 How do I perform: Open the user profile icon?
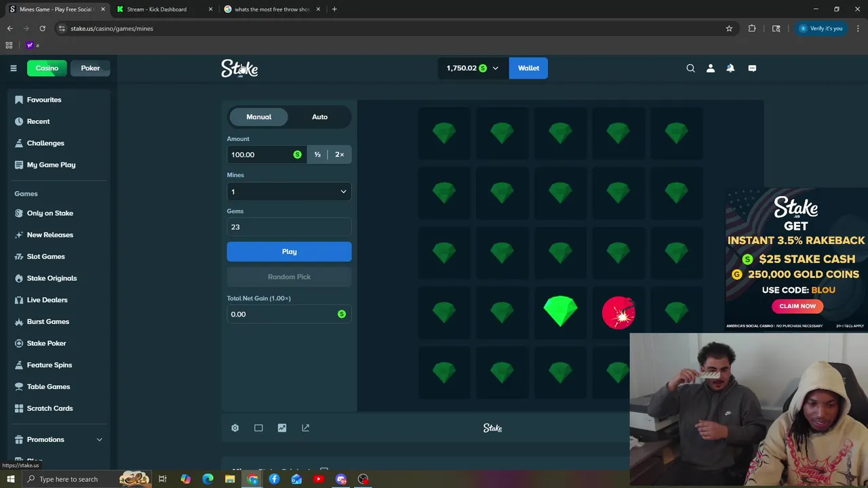(x=710, y=68)
